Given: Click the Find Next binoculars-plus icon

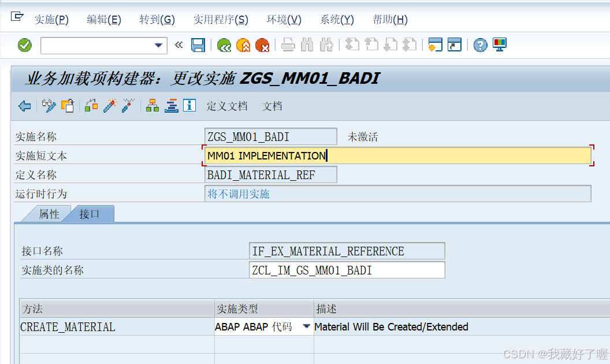Looking at the screenshot, I should coord(326,45).
